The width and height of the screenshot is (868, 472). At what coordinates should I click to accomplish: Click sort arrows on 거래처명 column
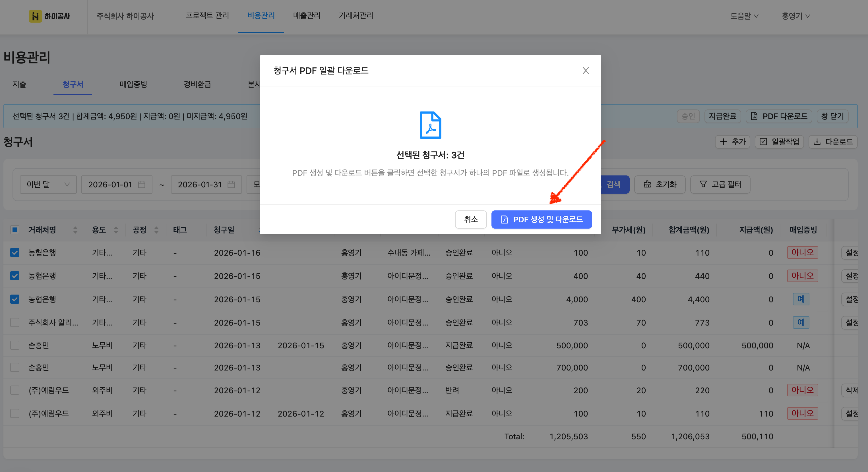(75, 230)
